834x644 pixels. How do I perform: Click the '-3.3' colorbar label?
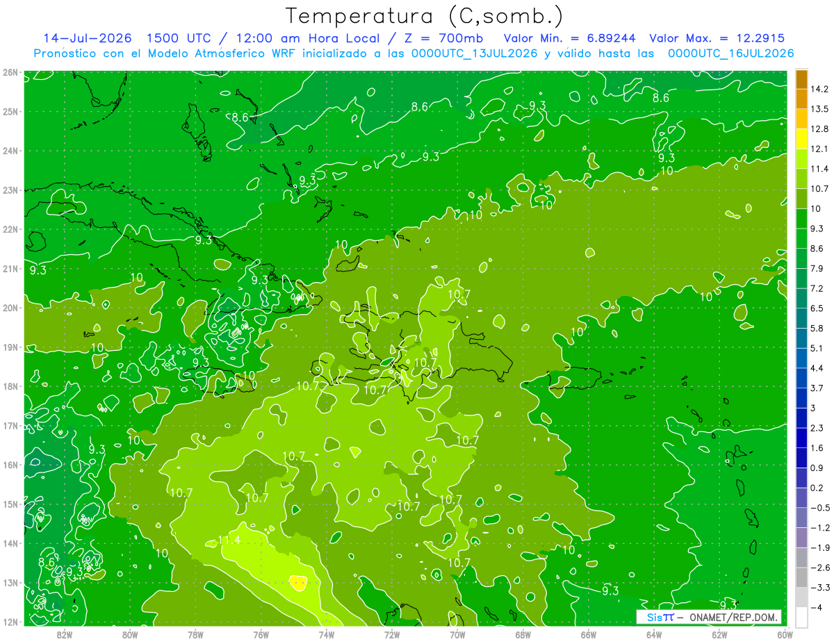click(x=821, y=588)
